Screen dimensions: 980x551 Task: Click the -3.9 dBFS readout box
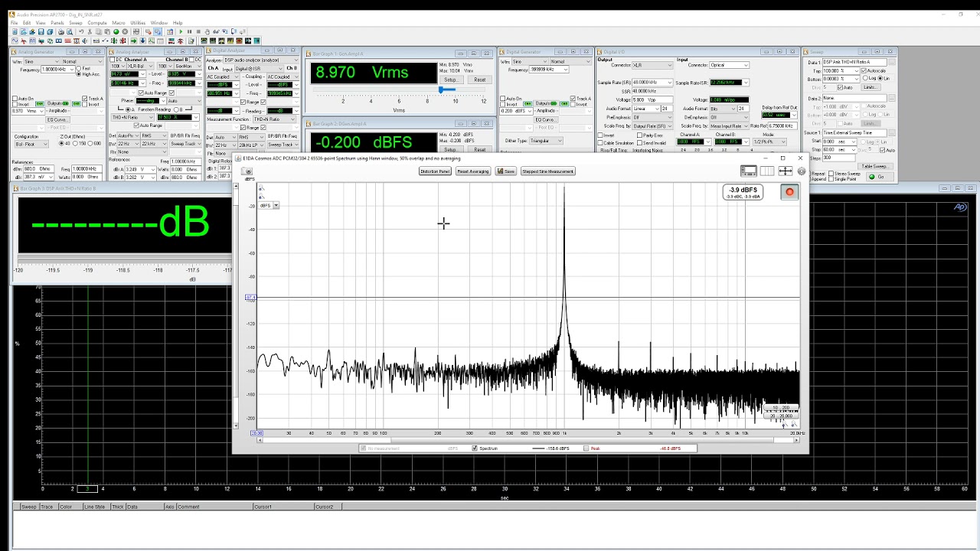click(743, 192)
